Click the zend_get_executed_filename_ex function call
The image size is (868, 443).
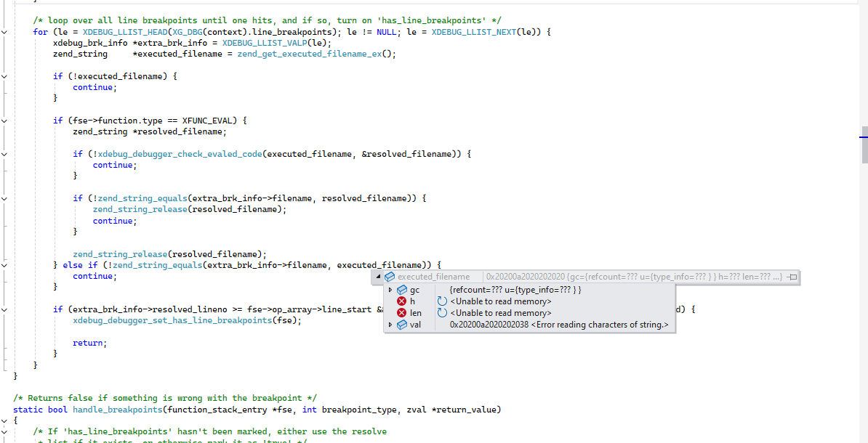point(309,54)
